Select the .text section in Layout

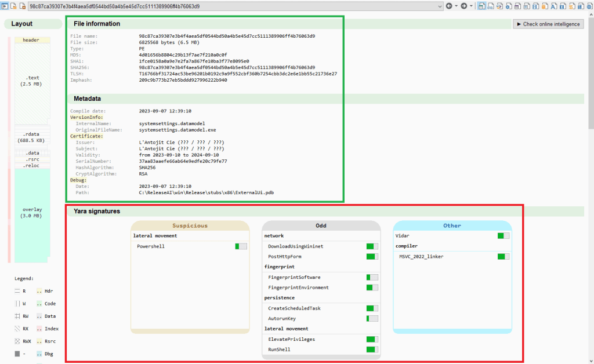[32, 81]
